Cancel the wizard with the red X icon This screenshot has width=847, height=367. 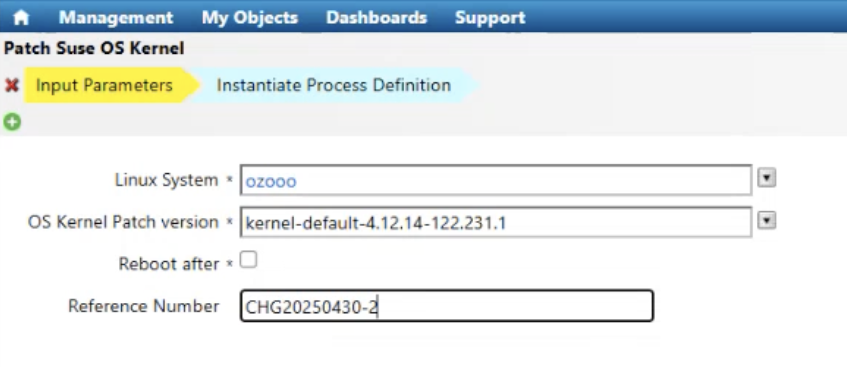11,85
